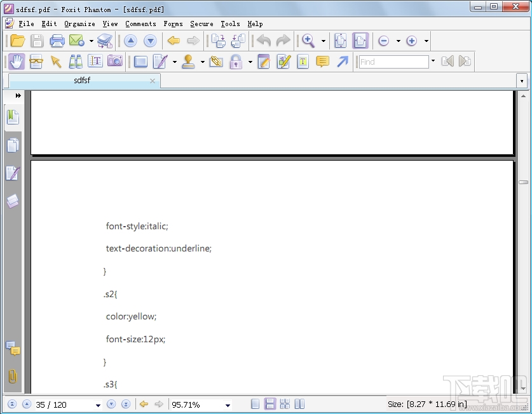532x414 pixels.
Task: Click the Fit Width icon
Action: [x=360, y=41]
